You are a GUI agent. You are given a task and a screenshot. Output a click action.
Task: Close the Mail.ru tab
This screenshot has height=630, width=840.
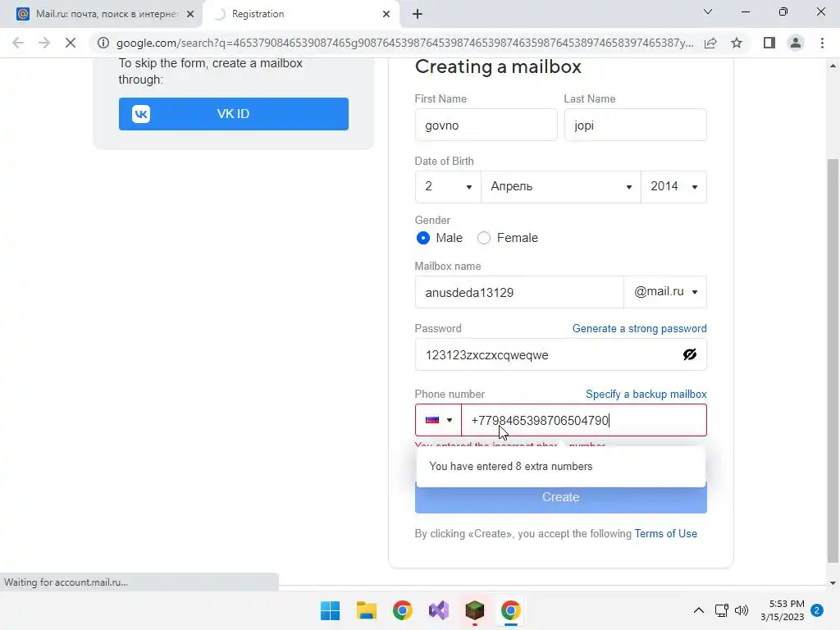pos(190,14)
